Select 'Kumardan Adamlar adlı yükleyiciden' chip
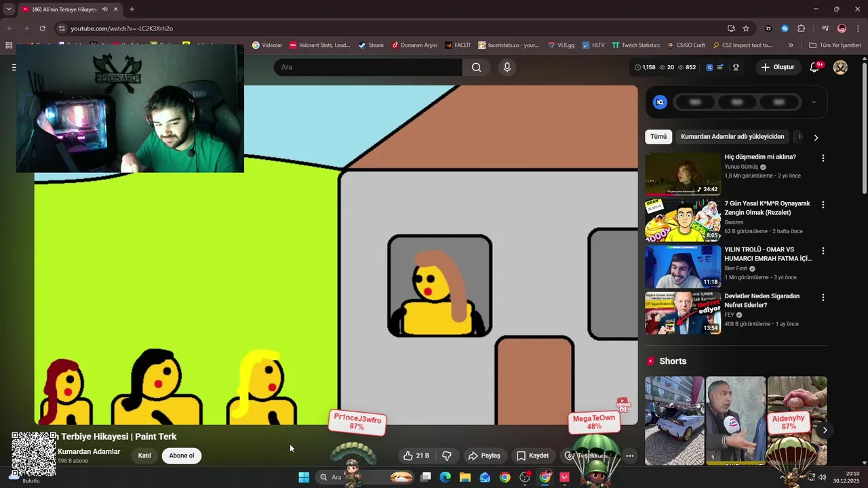Viewport: 868px width, 488px height. (732, 137)
